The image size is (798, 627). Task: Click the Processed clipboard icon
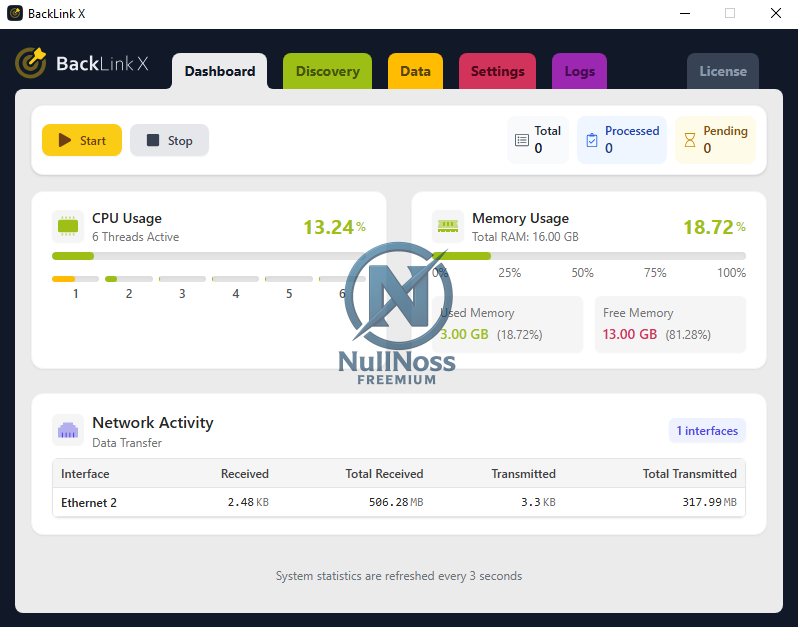click(x=591, y=140)
